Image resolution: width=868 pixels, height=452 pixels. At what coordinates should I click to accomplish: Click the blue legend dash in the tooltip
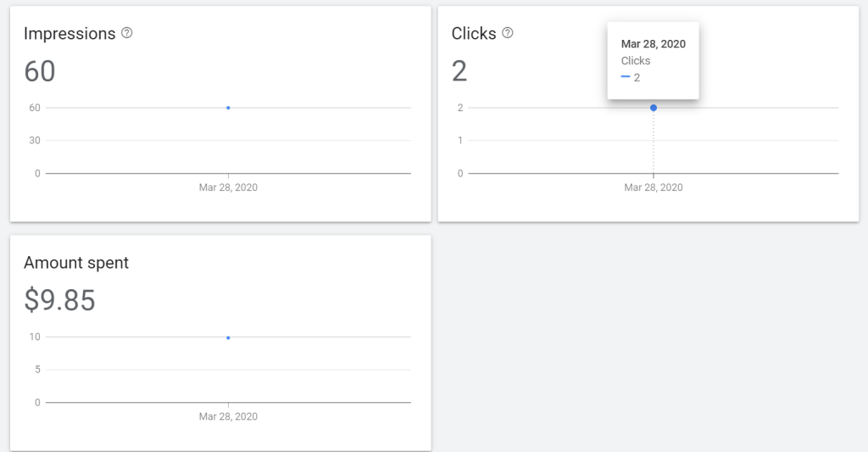[626, 77]
